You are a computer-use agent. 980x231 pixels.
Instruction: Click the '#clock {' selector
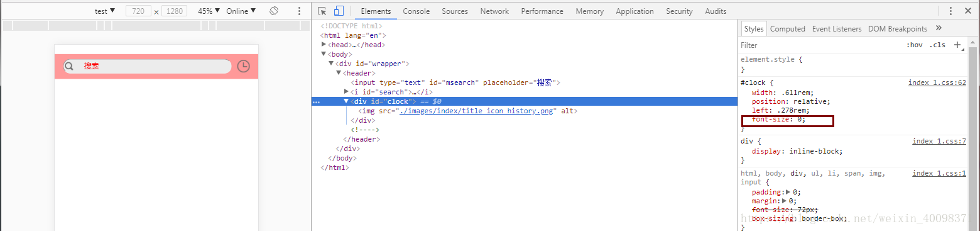point(757,82)
